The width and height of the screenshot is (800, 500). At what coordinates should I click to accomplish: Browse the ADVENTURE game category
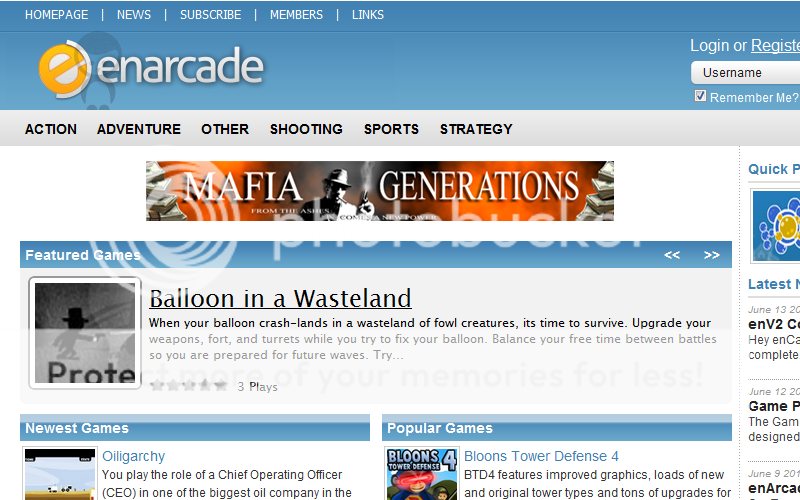point(139,129)
